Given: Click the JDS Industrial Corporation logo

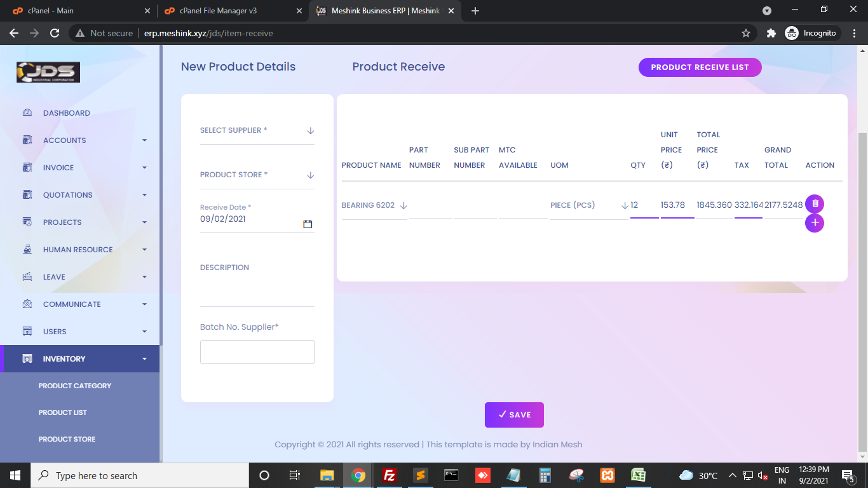Looking at the screenshot, I should point(48,72).
